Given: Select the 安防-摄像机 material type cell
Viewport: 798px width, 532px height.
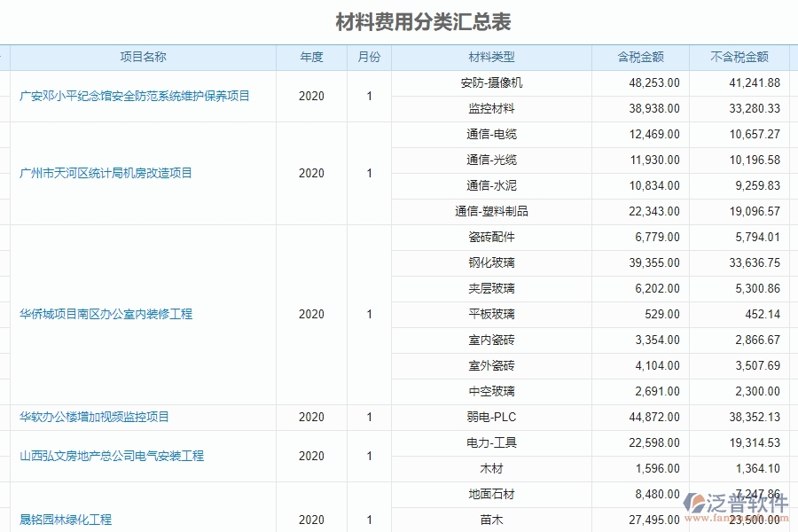Looking at the screenshot, I should click(x=490, y=83).
